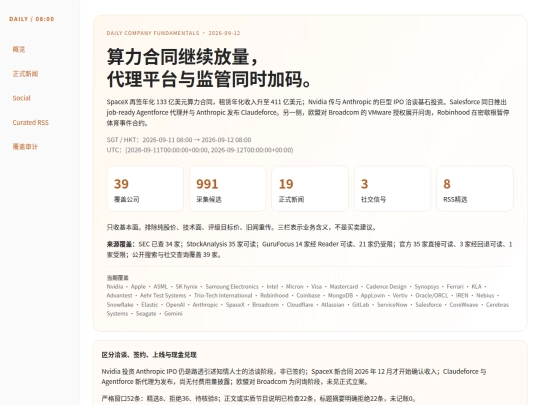Select Apple in the coverage list
The height and width of the screenshot is (405, 540).
[138, 287]
